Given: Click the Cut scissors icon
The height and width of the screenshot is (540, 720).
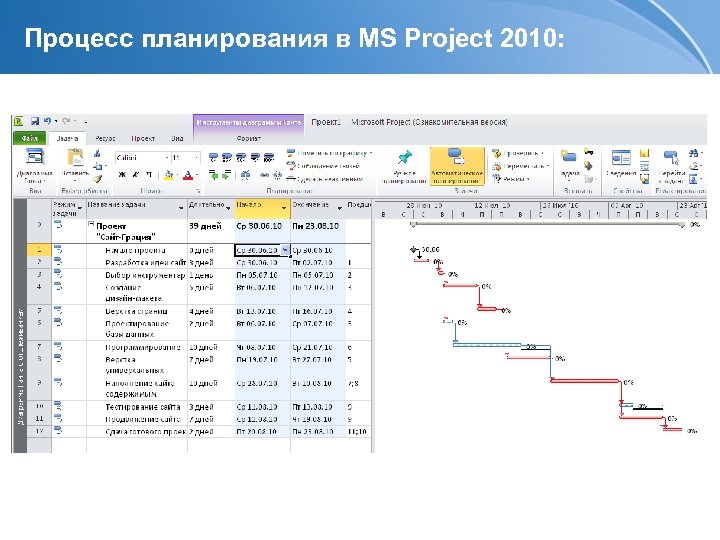Looking at the screenshot, I should coord(97,154).
